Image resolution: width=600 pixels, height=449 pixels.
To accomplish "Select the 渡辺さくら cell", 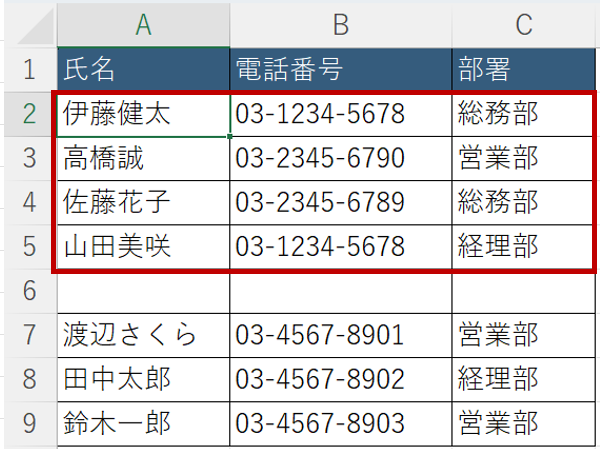I will pyautogui.click(x=143, y=334).
